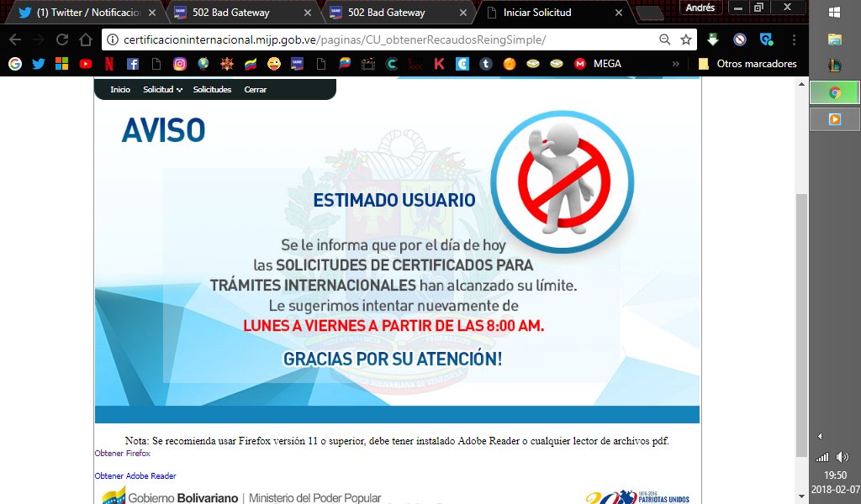Open a new tab
The image size is (861, 504).
(650, 13)
